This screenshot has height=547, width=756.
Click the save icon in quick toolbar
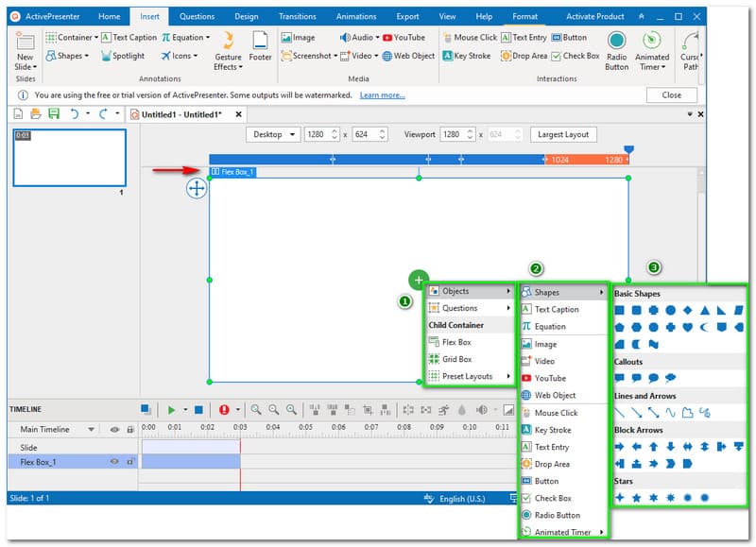[54, 114]
